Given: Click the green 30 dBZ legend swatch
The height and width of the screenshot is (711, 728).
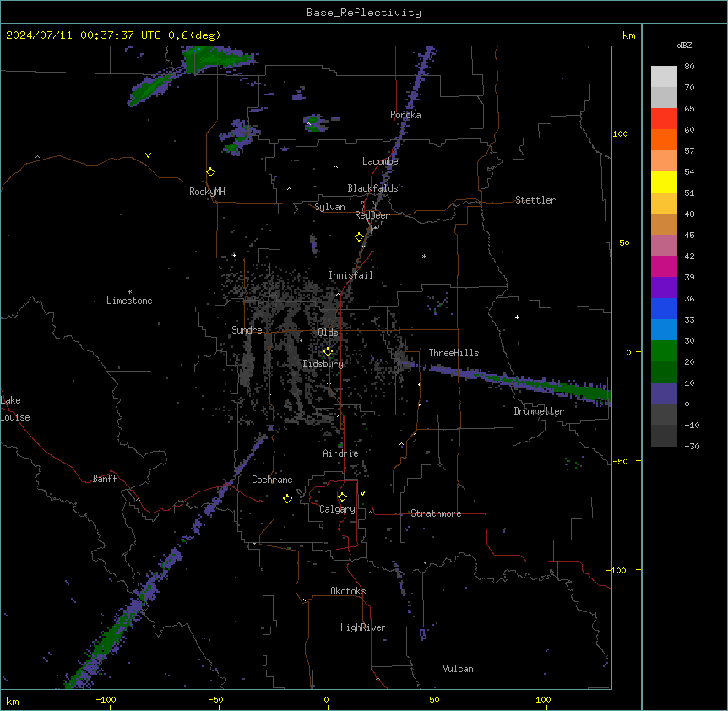Looking at the screenshot, I should 664,351.
